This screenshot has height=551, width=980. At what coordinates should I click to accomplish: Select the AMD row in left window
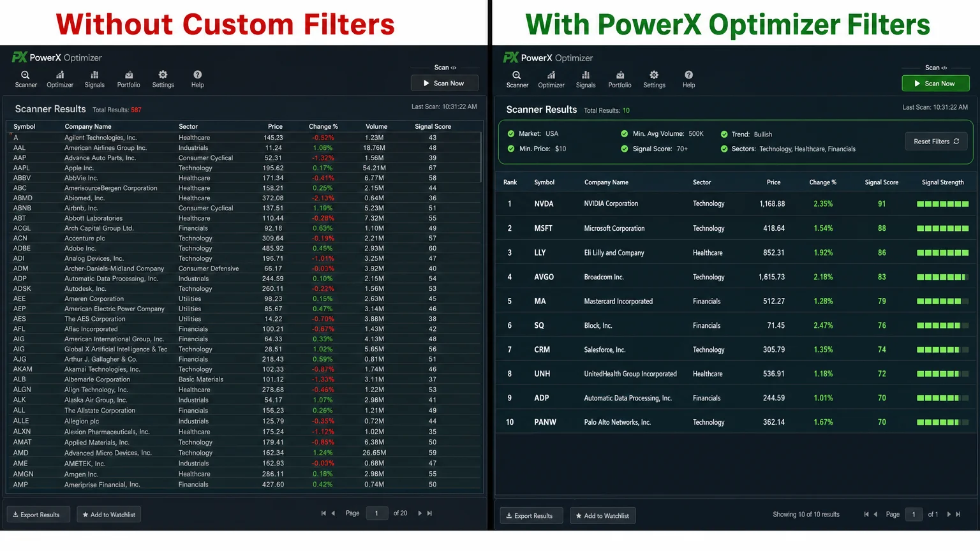(x=243, y=453)
